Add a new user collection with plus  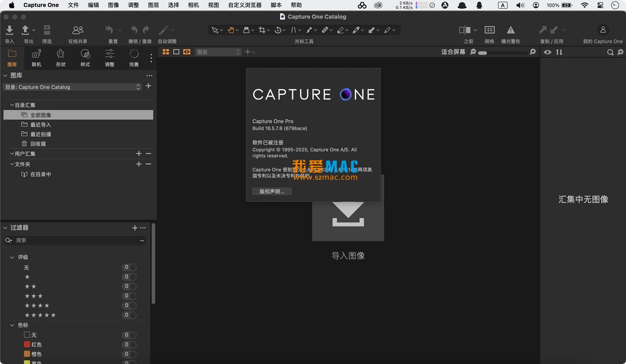(x=139, y=154)
